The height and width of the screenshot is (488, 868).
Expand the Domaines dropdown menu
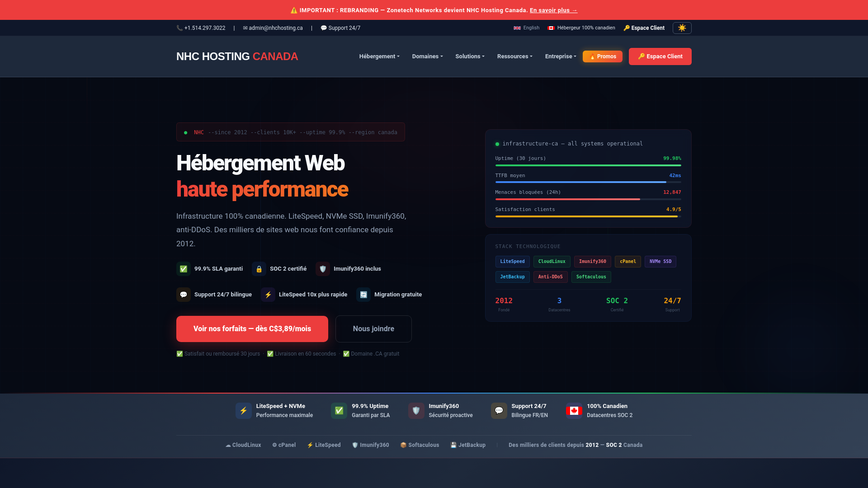(x=427, y=56)
